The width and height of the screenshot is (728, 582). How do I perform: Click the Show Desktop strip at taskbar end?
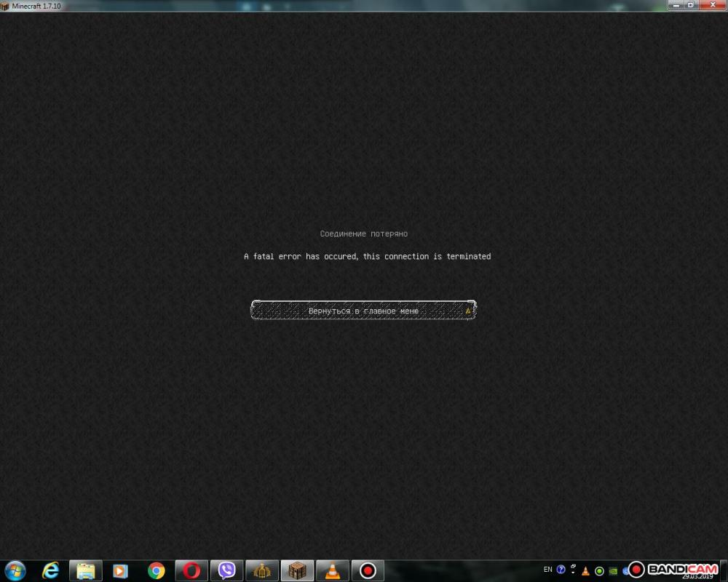coord(724,570)
